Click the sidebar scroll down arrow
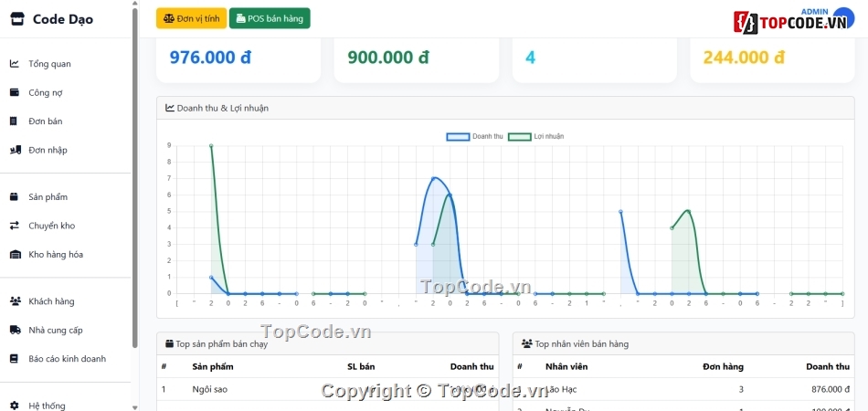The height and width of the screenshot is (411, 868). 135,407
